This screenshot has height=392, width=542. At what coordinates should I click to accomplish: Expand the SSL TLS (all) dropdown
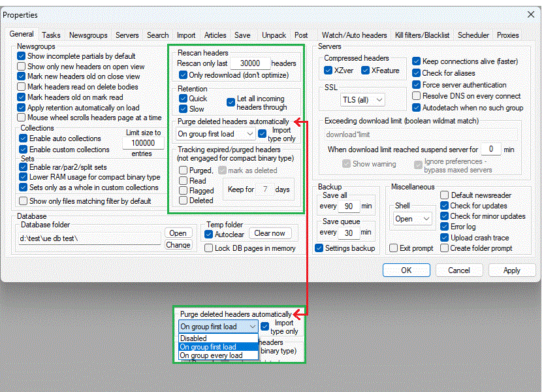362,100
